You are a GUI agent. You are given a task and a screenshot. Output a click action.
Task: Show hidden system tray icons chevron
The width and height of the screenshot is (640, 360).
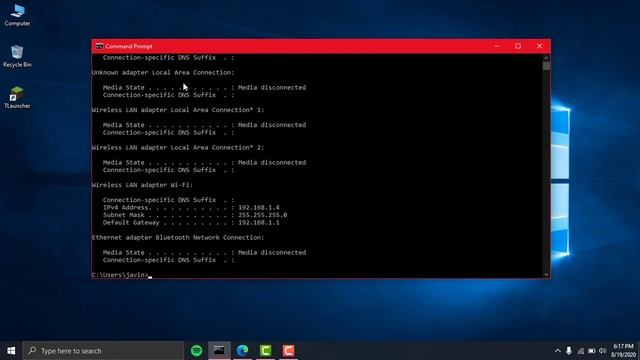[558, 351]
